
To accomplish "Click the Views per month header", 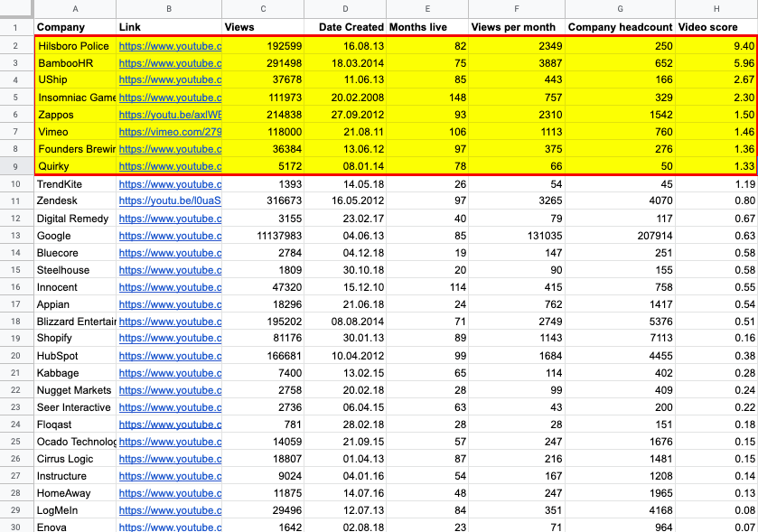I will click(517, 27).
